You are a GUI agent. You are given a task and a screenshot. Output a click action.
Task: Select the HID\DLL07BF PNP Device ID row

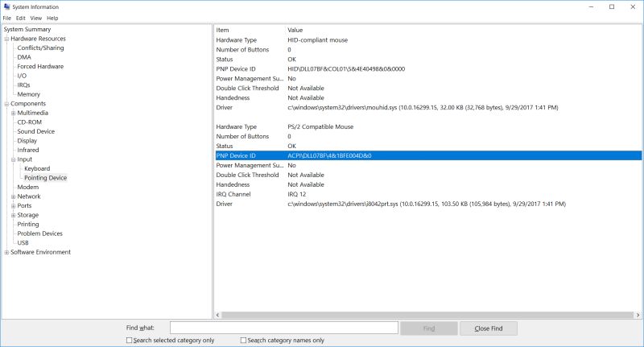click(x=428, y=69)
